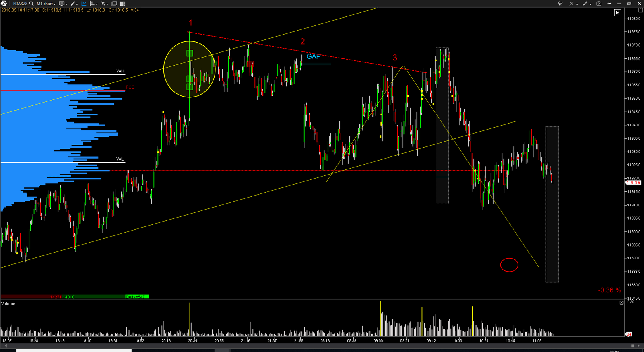Take a screenshot with the camera icon
The height and width of the screenshot is (352, 644).
tap(599, 3)
